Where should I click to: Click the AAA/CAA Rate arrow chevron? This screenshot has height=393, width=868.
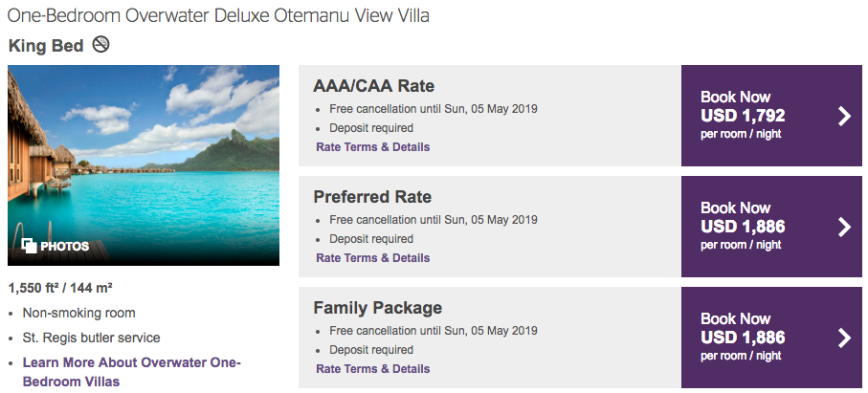tap(843, 116)
